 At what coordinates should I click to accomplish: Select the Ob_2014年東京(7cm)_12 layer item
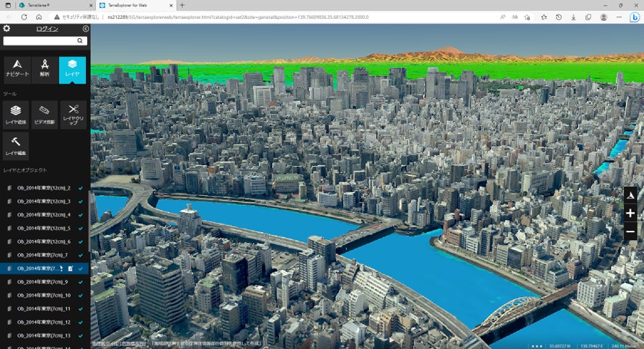pos(44,322)
